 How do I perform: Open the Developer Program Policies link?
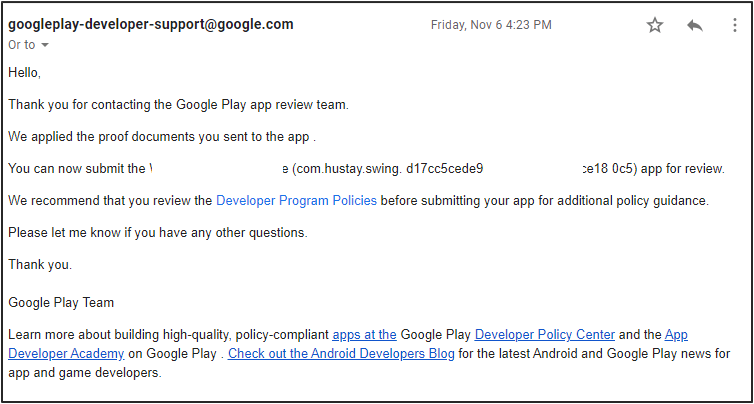[296, 200]
